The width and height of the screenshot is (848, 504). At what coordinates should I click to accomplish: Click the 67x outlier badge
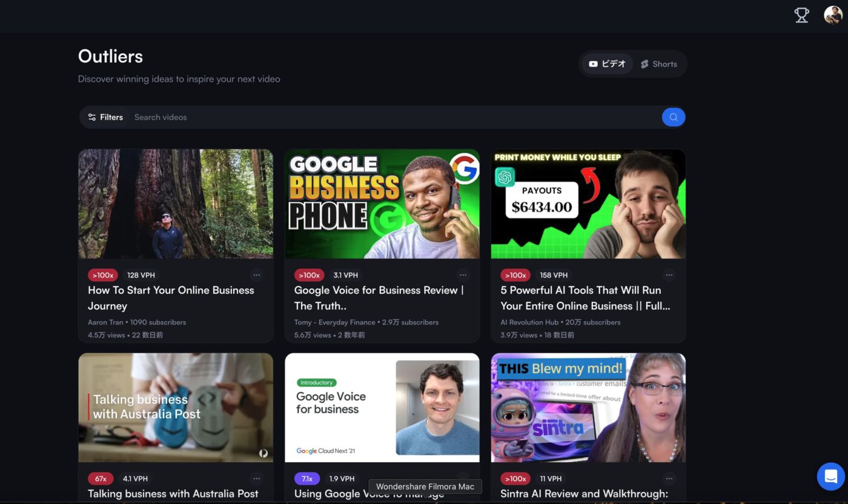coord(101,479)
